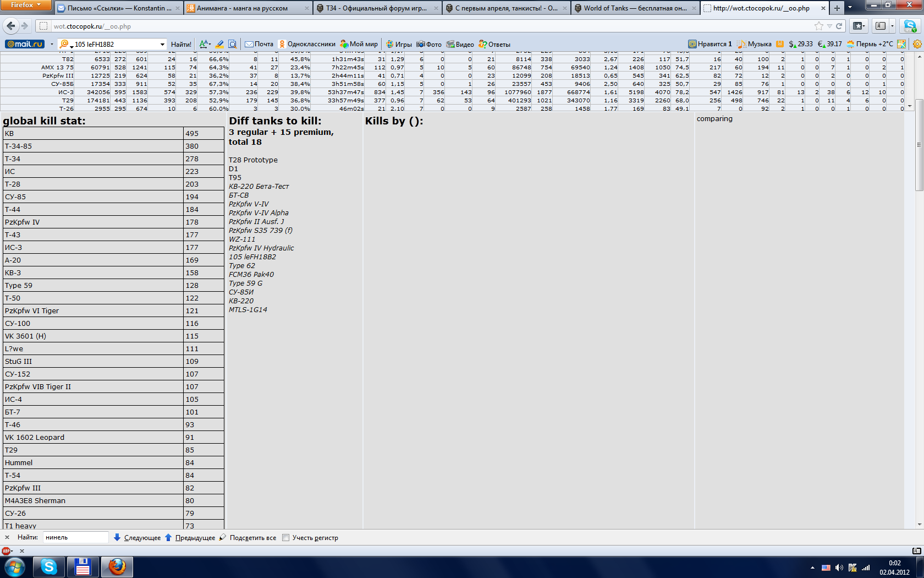
Task: Open Одноклассники toolbar shortcut
Action: [307, 44]
